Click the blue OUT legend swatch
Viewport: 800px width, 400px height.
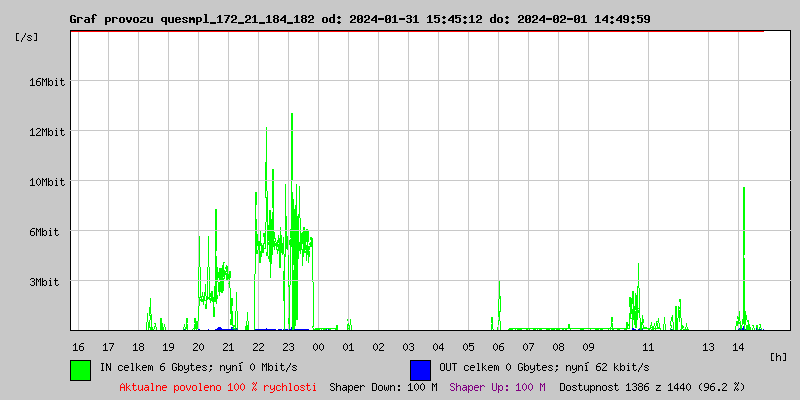click(420, 369)
